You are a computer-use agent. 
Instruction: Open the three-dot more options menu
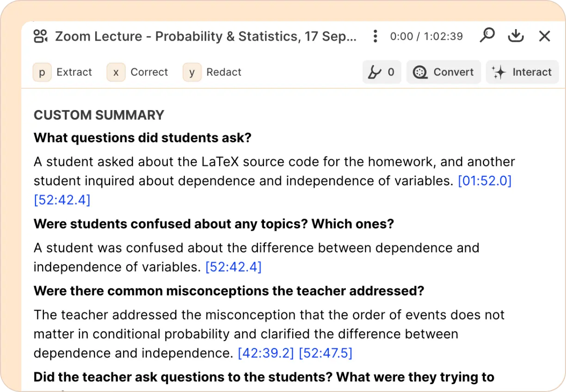(375, 36)
